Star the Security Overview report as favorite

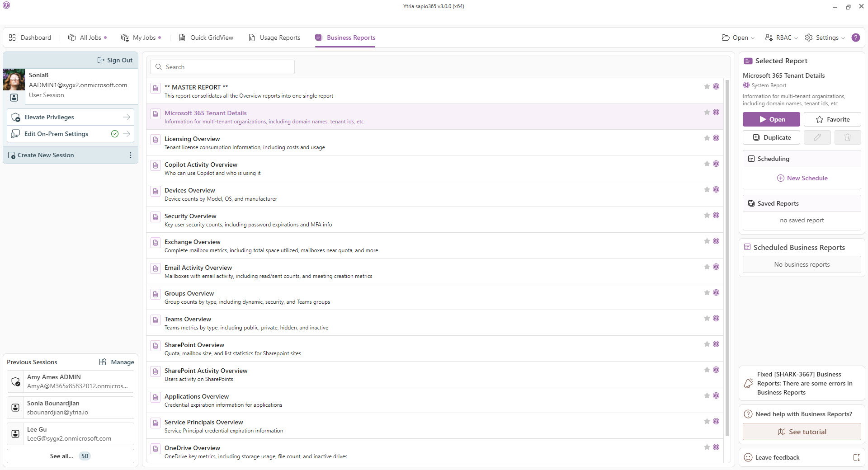tap(707, 215)
